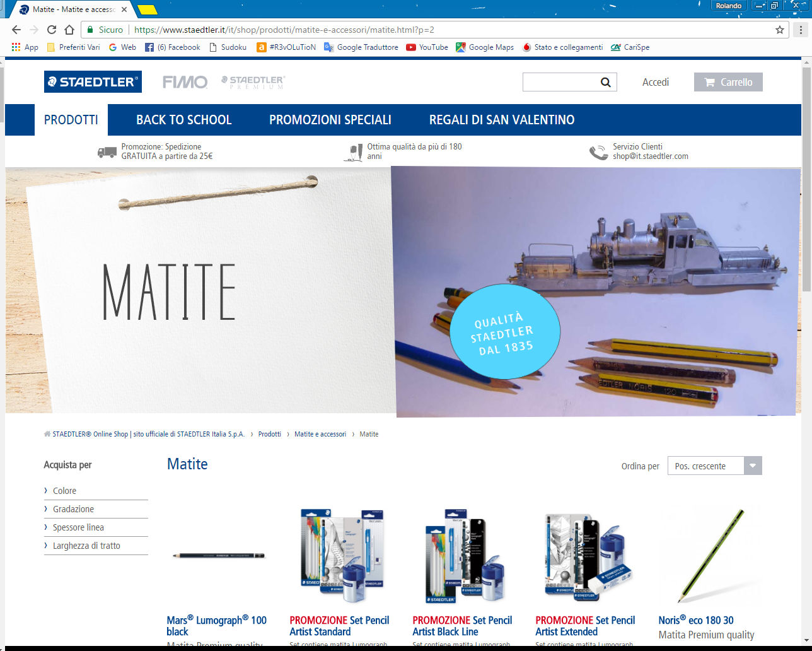The width and height of the screenshot is (812, 651).
Task: Open the PRODOTTI menu
Action: click(71, 120)
